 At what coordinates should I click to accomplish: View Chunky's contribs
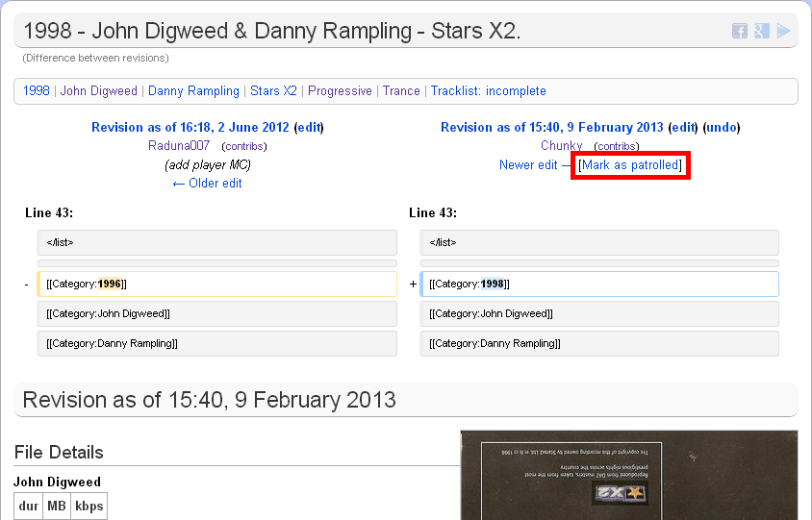point(616,146)
